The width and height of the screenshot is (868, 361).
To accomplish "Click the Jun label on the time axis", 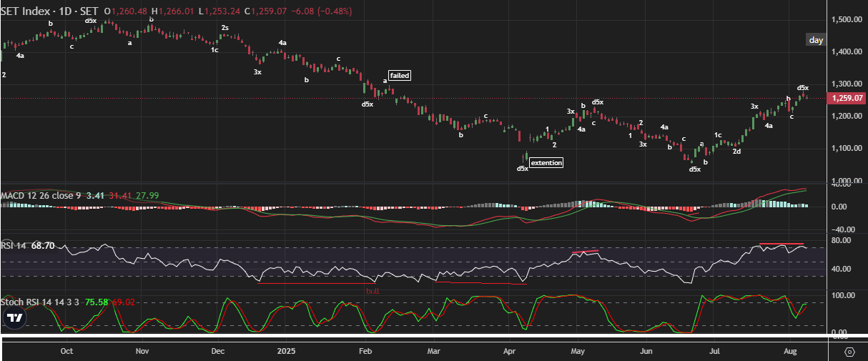I will click(x=646, y=352).
